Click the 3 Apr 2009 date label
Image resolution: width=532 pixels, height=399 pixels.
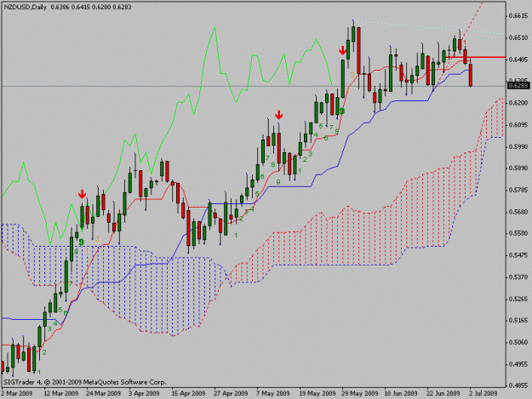pos(144,393)
